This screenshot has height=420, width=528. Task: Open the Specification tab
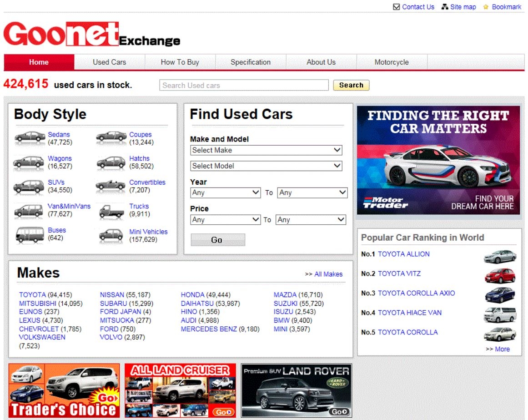tap(251, 62)
